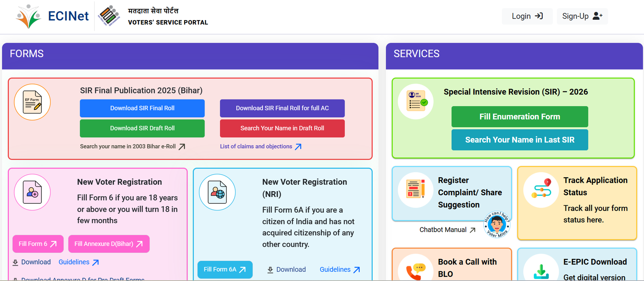Open the Voter Mitra chatbot assistant

pos(496,226)
